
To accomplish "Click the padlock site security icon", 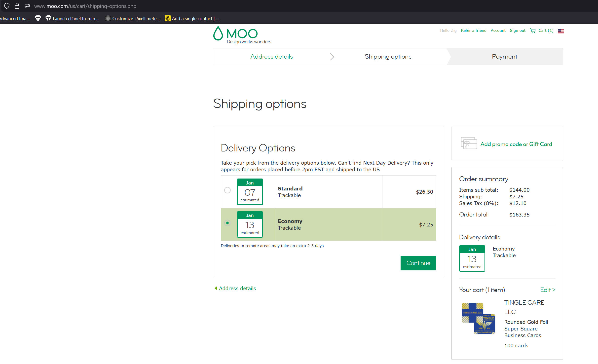I will [x=17, y=6].
